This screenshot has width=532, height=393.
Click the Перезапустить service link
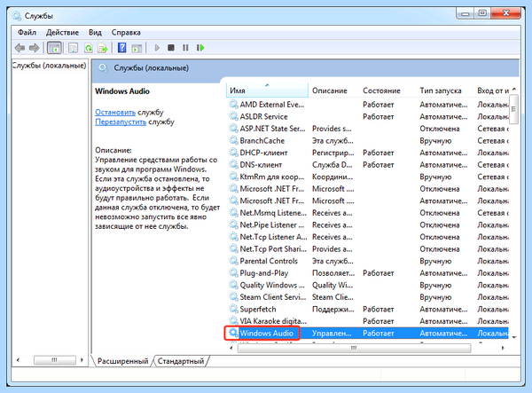click(x=121, y=122)
